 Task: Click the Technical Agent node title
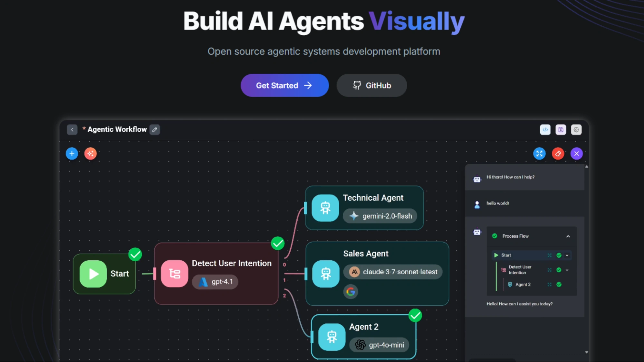coord(373,198)
